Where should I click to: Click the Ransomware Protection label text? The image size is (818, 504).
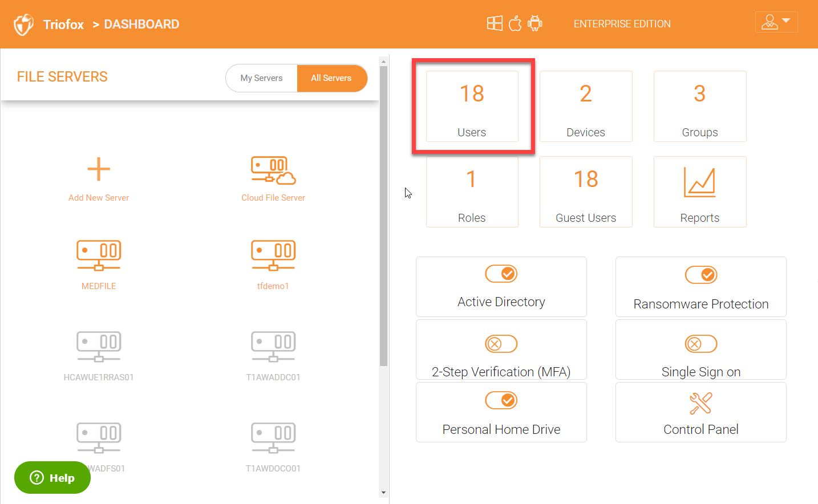(x=701, y=304)
